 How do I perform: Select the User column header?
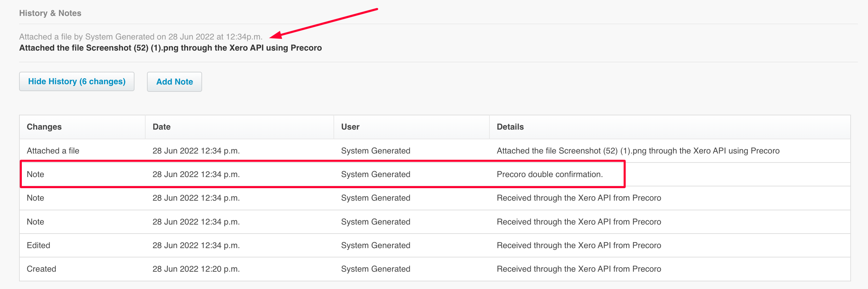(x=350, y=127)
